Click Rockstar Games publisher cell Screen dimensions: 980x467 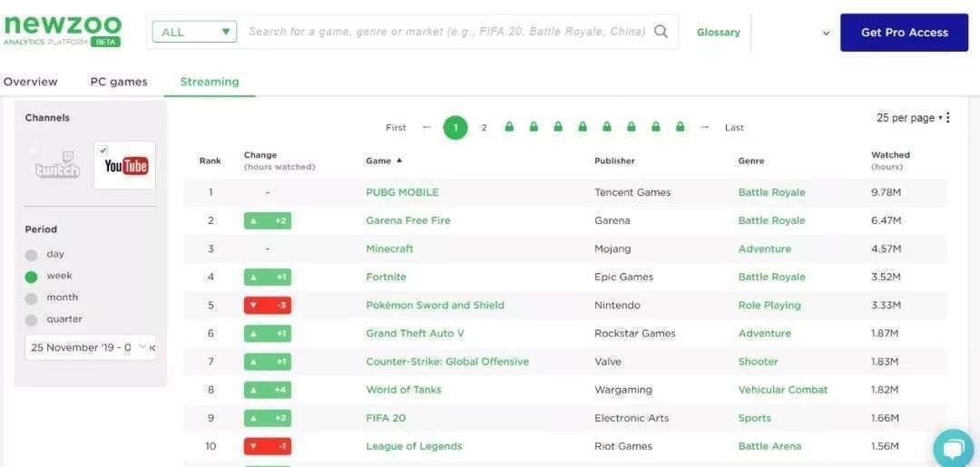pos(635,334)
